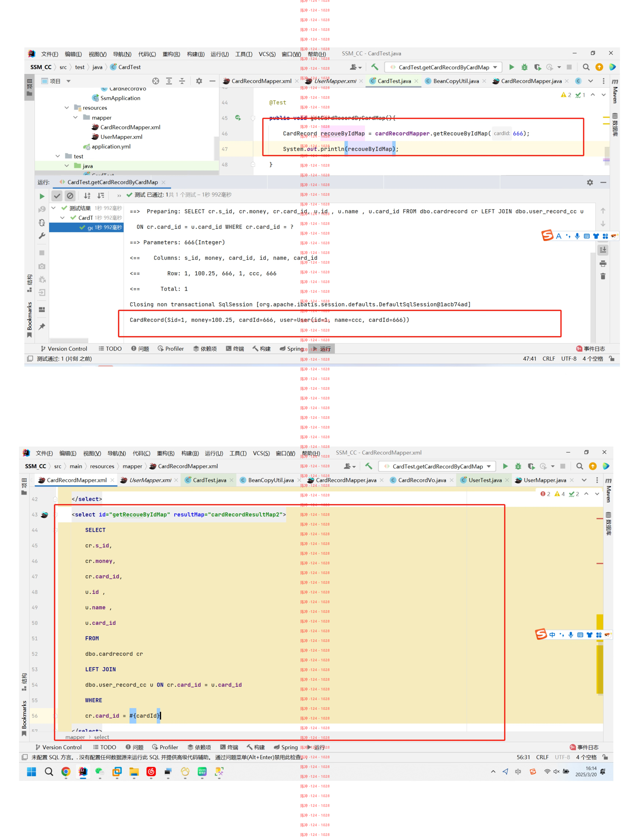Open 事件日志 in the CardRecordMapper.xml window

(x=584, y=747)
